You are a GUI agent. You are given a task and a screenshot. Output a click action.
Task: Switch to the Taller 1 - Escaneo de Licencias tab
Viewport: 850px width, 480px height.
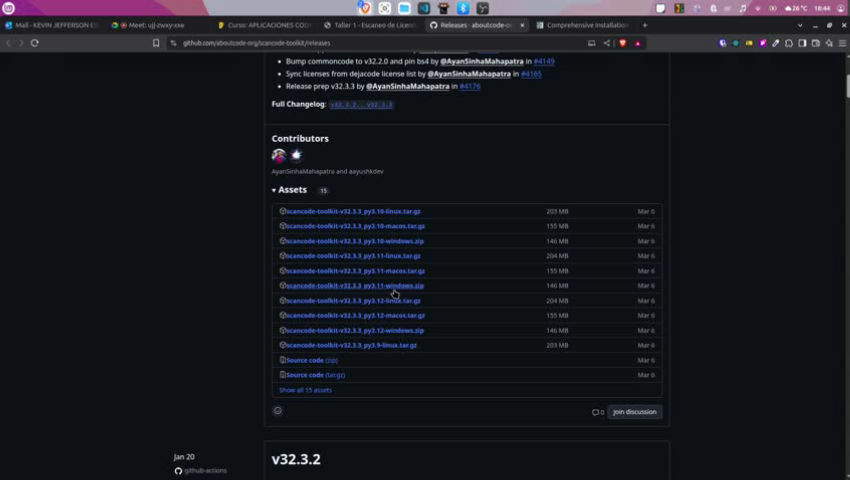370,25
